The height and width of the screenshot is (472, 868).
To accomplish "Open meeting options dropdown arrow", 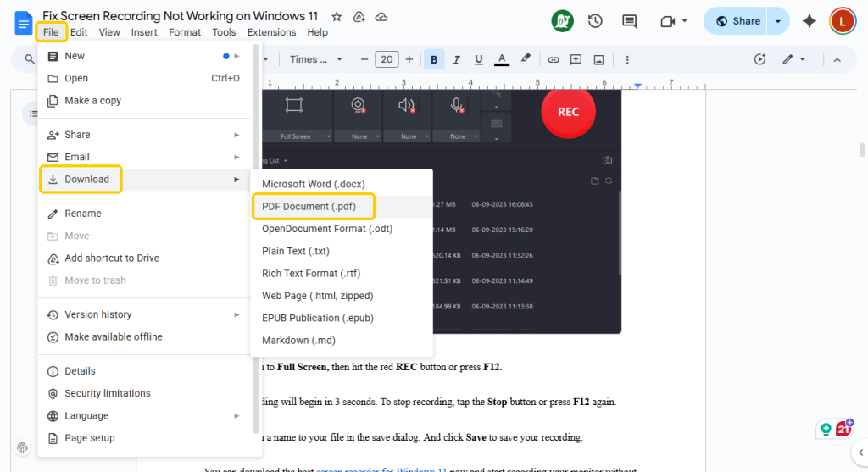I will click(685, 21).
